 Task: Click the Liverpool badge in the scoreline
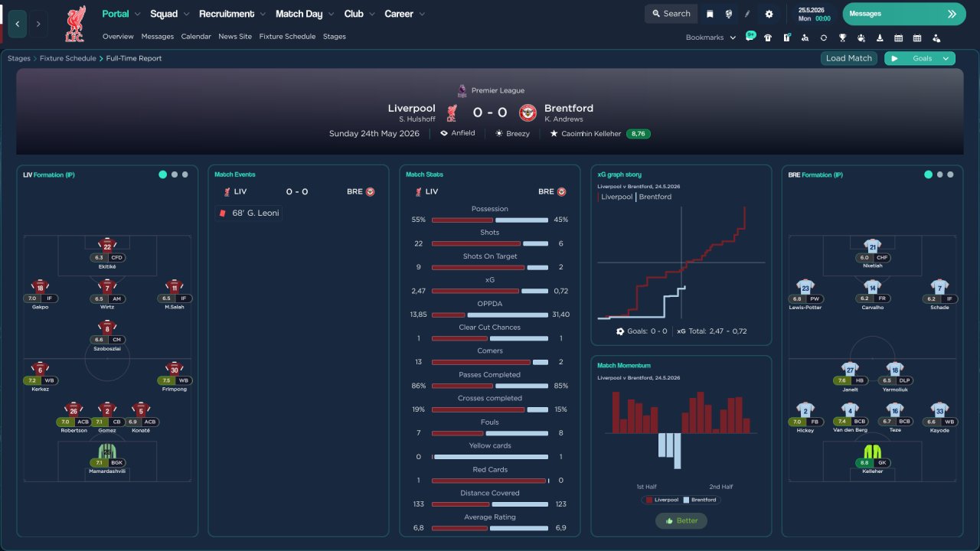[x=452, y=112]
